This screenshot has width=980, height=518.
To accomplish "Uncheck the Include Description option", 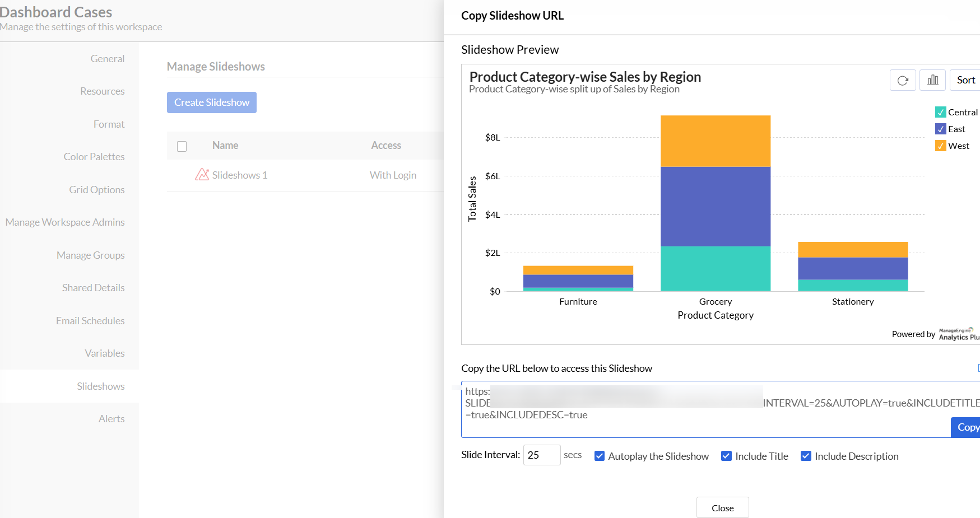I will pyautogui.click(x=806, y=456).
